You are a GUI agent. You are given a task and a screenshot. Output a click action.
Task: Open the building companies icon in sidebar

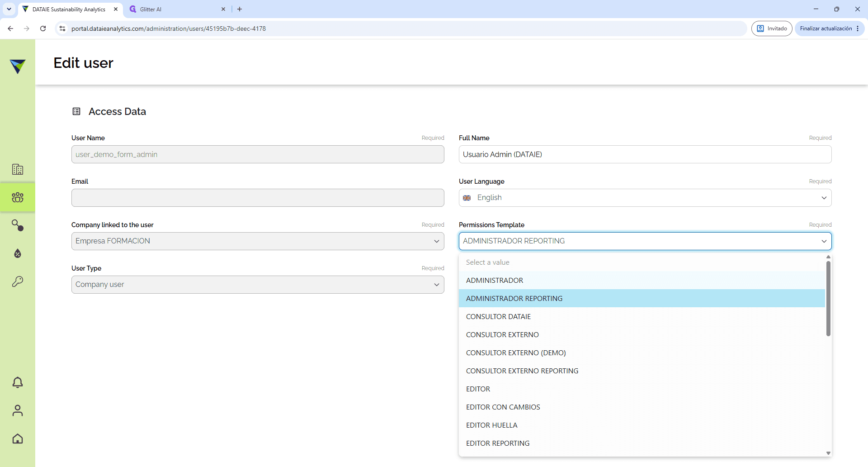tap(18, 169)
